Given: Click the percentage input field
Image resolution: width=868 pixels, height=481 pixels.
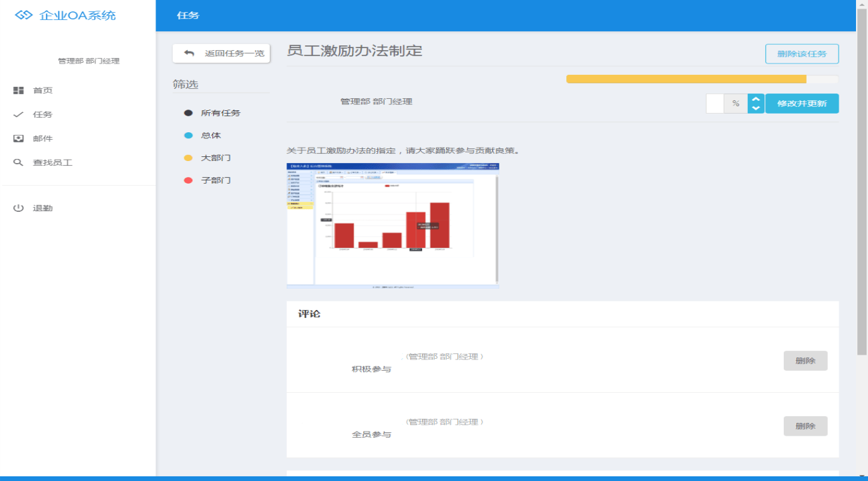Looking at the screenshot, I should tap(716, 104).
